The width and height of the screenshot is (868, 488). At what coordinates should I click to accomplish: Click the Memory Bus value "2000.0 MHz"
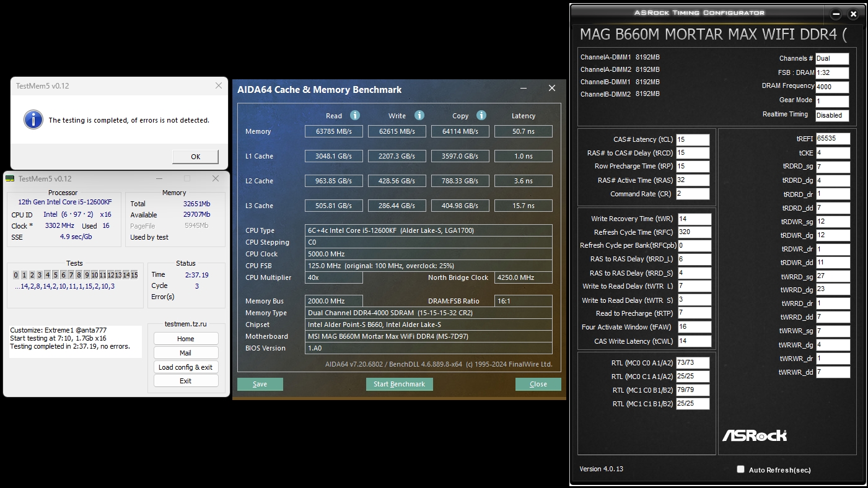(x=334, y=301)
